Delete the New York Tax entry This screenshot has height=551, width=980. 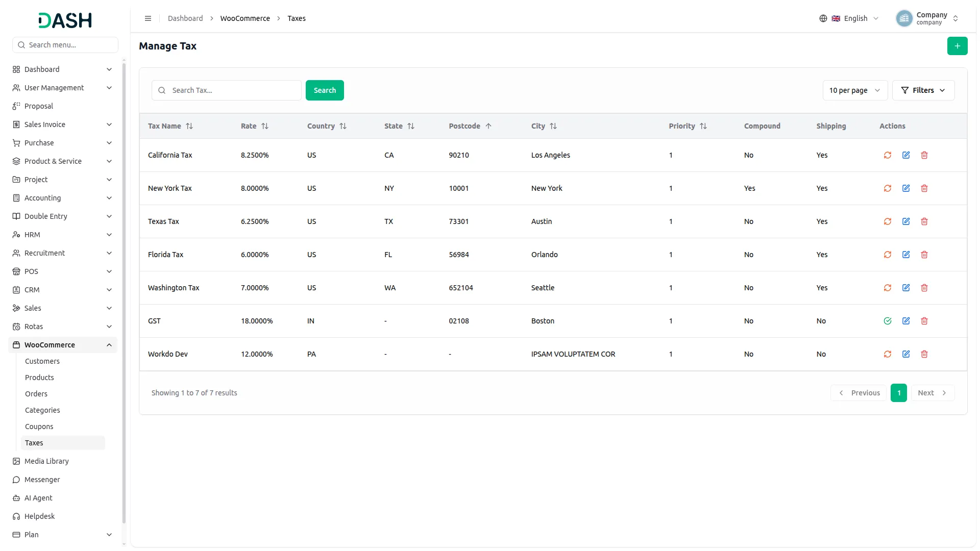[x=924, y=188]
